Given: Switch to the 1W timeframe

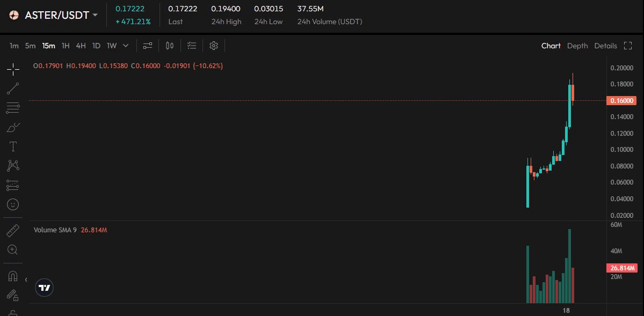Looking at the screenshot, I should pos(112,46).
